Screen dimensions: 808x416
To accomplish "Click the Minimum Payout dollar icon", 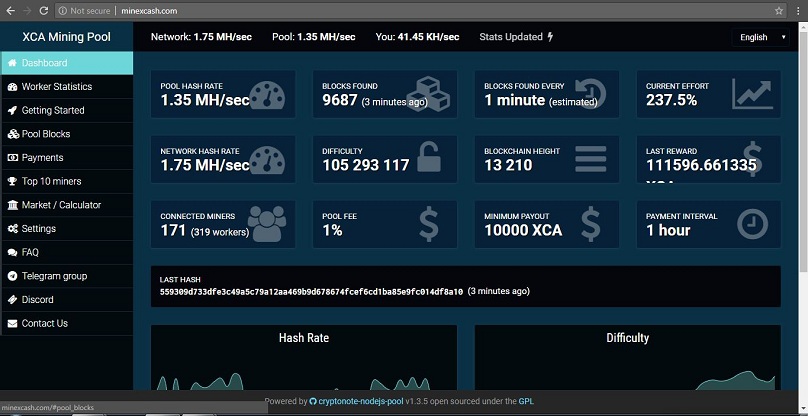I will point(591,224).
